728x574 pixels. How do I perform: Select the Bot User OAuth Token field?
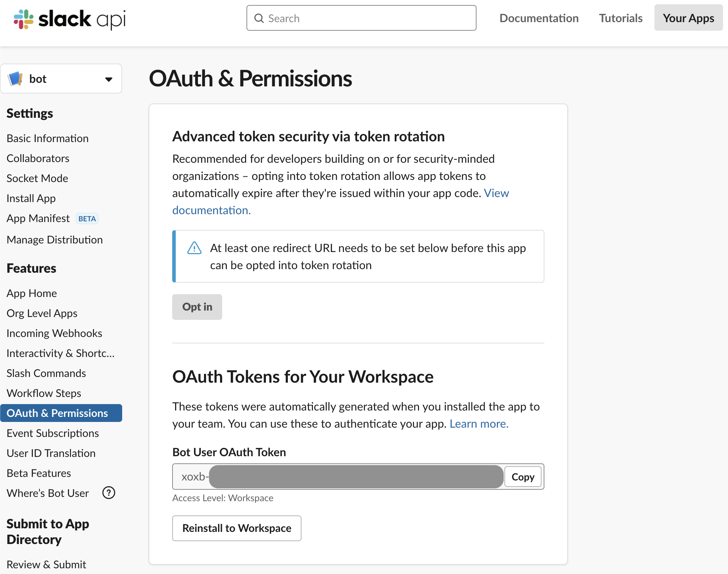(x=338, y=477)
